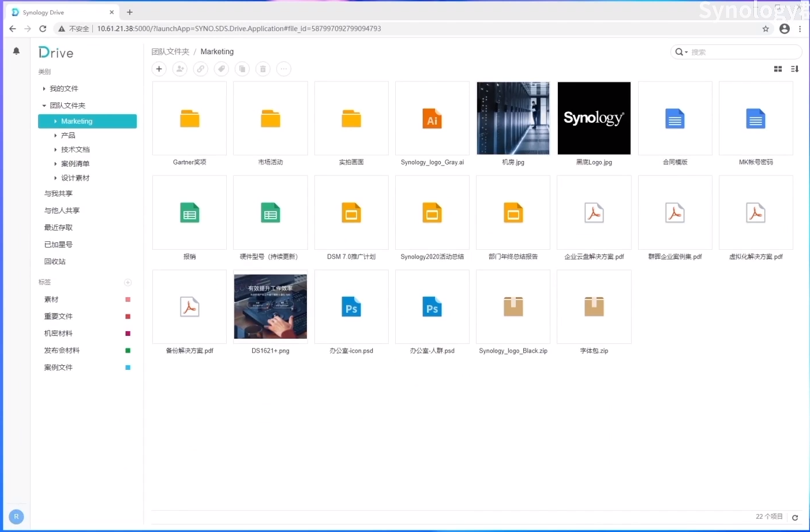Click the refresh icon beside item count
This screenshot has height=532, width=810.
[x=795, y=518]
